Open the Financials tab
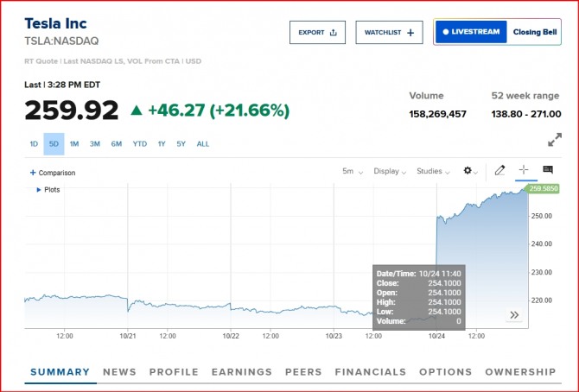This screenshot has width=579, height=392. point(370,372)
